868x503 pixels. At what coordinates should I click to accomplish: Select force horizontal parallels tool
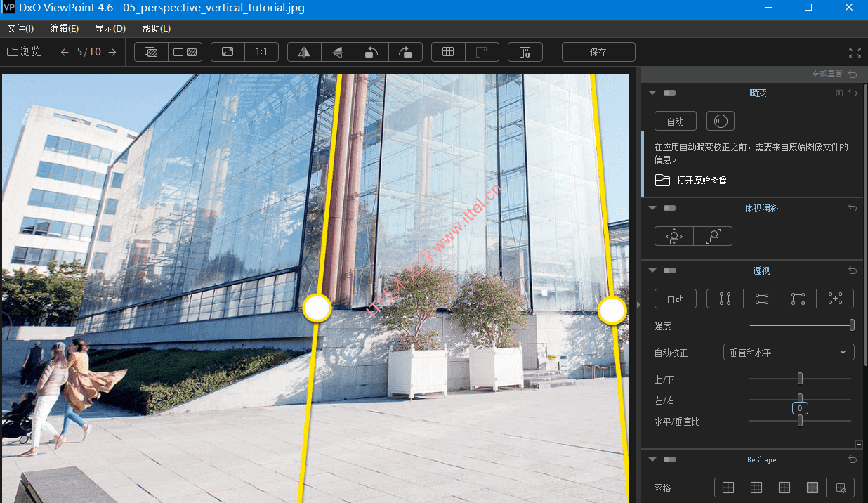762,299
